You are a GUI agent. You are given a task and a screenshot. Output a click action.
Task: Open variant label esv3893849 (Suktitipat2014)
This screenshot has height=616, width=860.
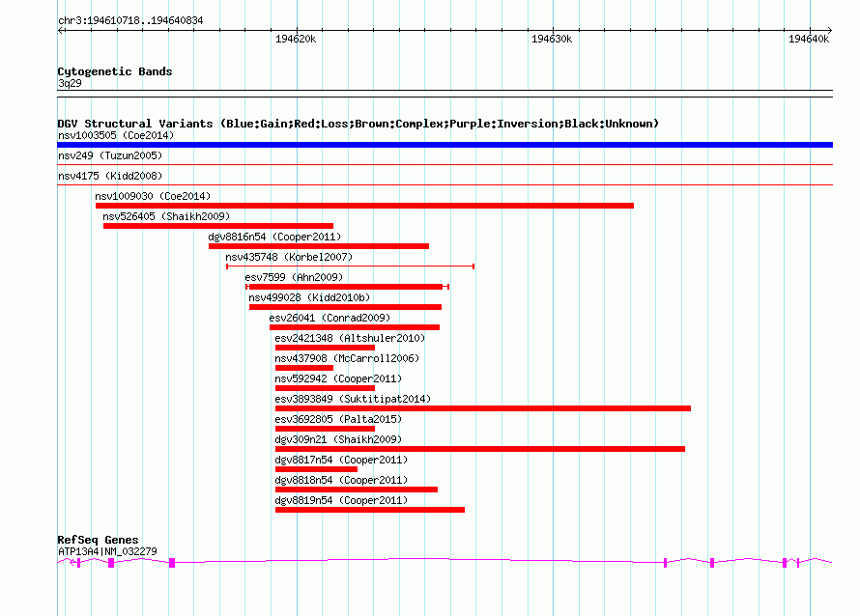353,399
